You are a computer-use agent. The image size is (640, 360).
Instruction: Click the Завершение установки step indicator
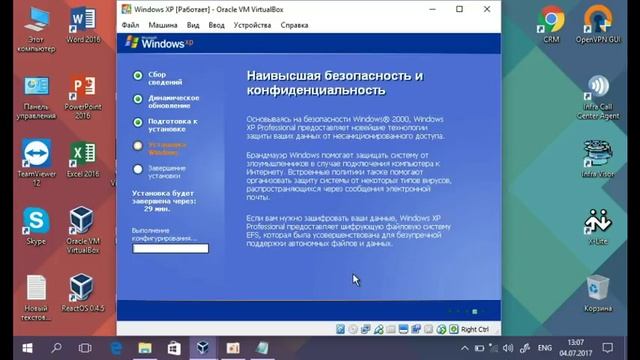coord(138,169)
